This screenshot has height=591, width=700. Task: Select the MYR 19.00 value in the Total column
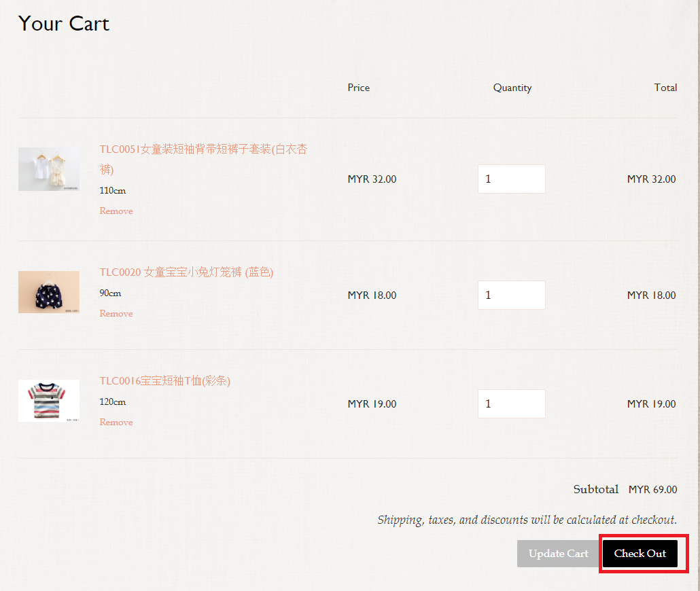651,404
